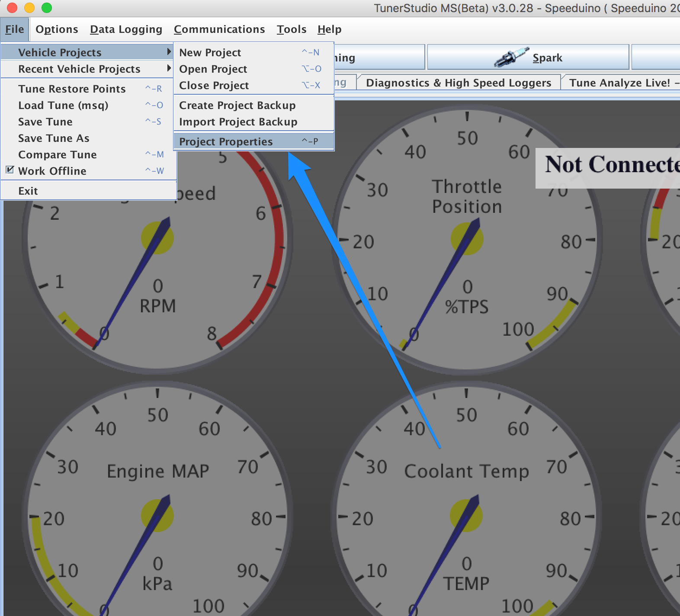Open the File menu
The image size is (680, 616).
click(15, 29)
